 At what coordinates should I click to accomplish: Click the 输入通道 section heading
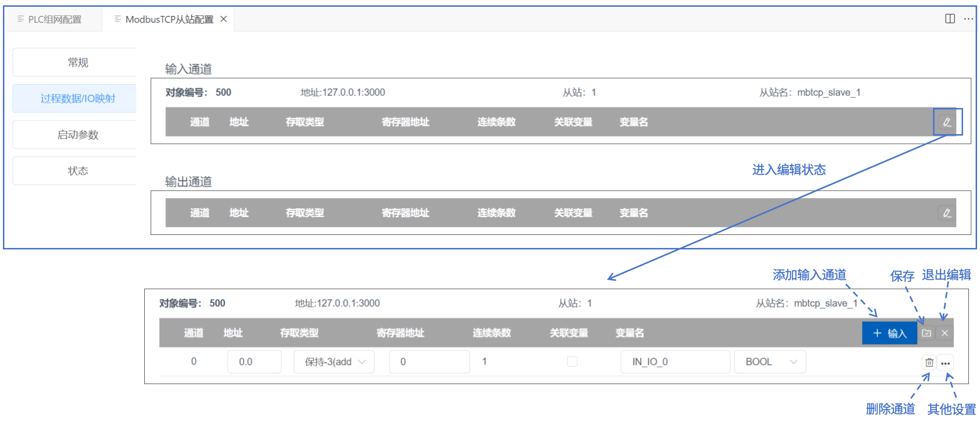pyautogui.click(x=188, y=69)
